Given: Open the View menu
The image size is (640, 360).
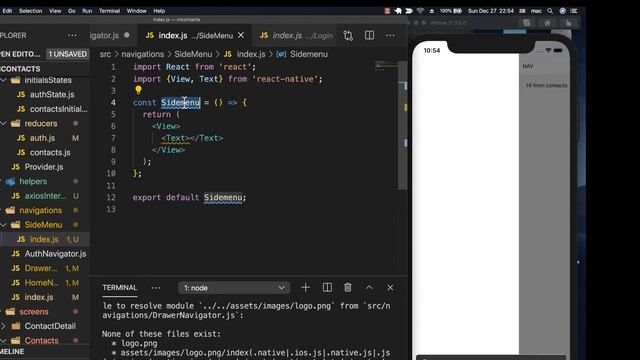Looking at the screenshot, I should 55,11.
